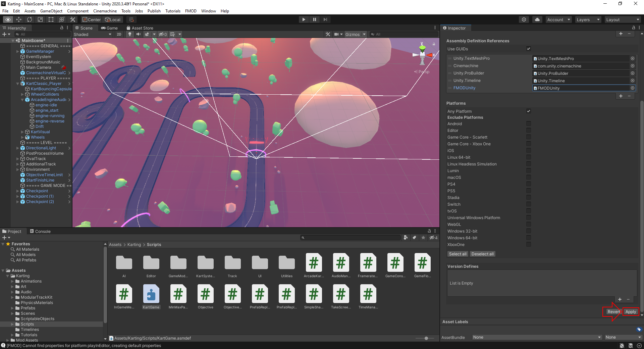Open the Cinemachine menu
This screenshot has width=644, height=349.
click(105, 11)
